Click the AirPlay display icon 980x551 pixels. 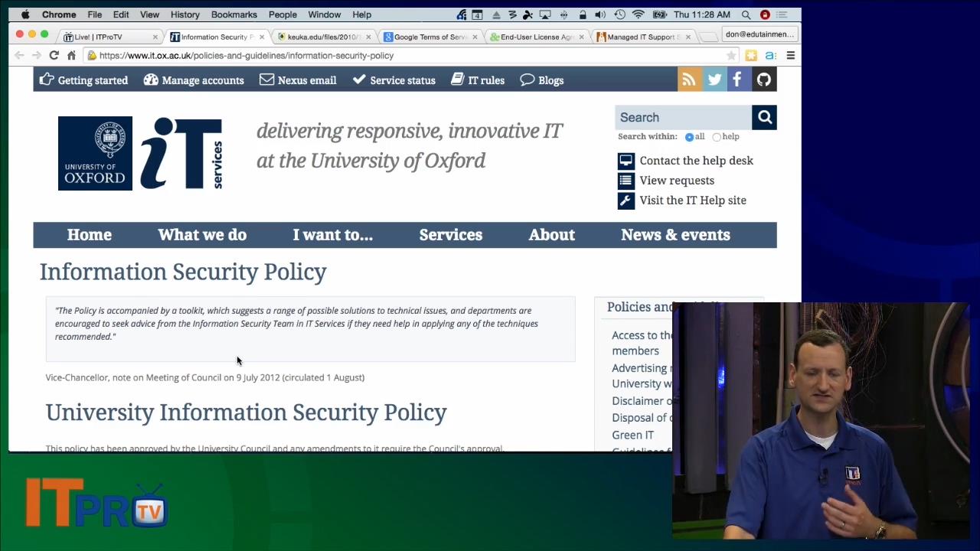545,15
